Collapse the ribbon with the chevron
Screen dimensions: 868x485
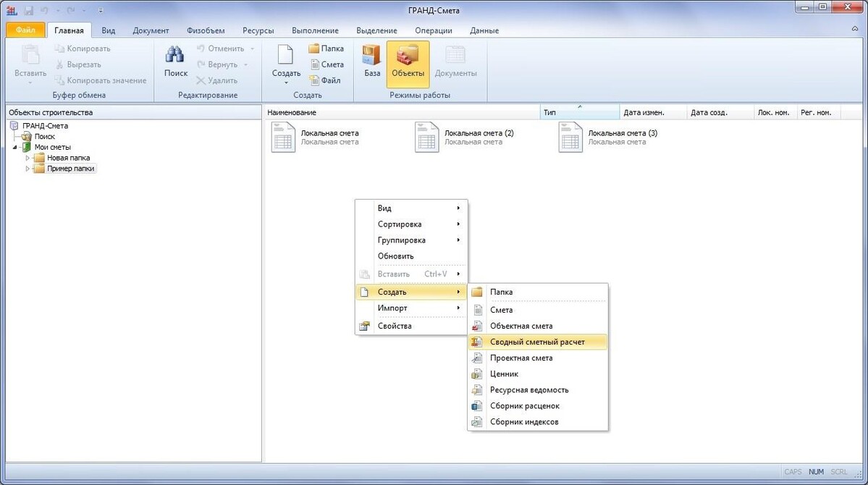855,29
